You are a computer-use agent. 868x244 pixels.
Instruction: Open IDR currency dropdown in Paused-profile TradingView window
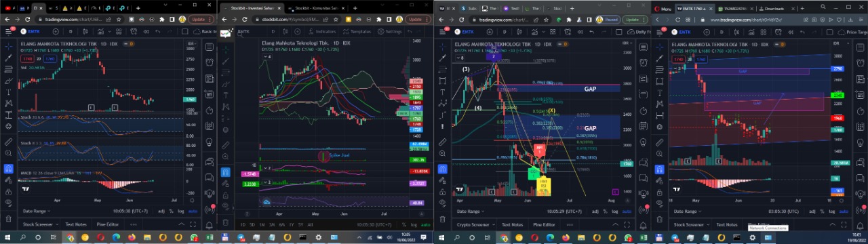627,43
